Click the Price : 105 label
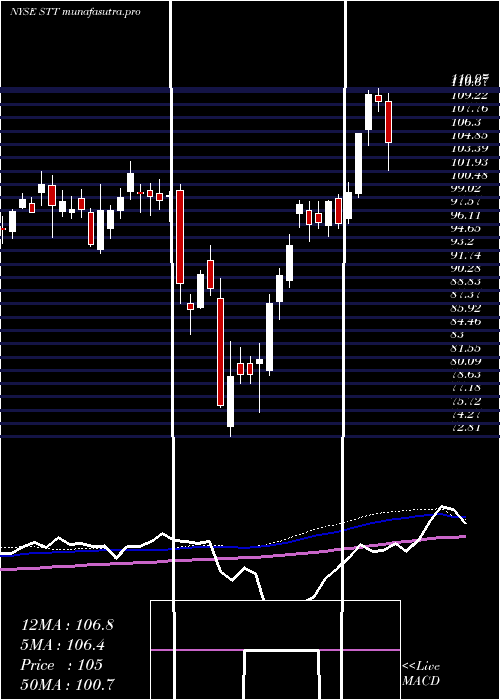The width and height of the screenshot is (500, 700). [x=62, y=665]
